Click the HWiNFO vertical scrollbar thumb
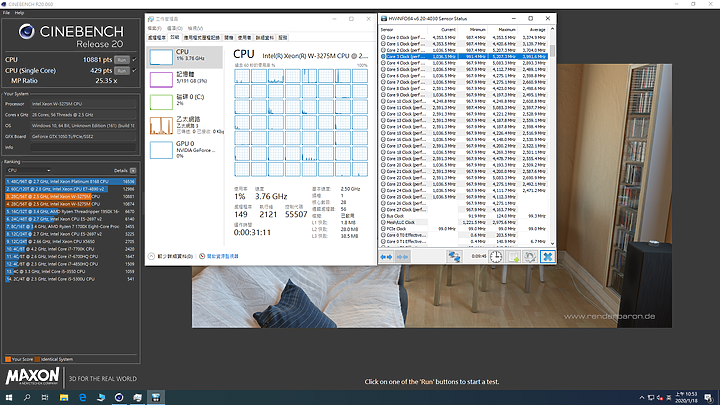The width and height of the screenshot is (720, 405). point(552,50)
